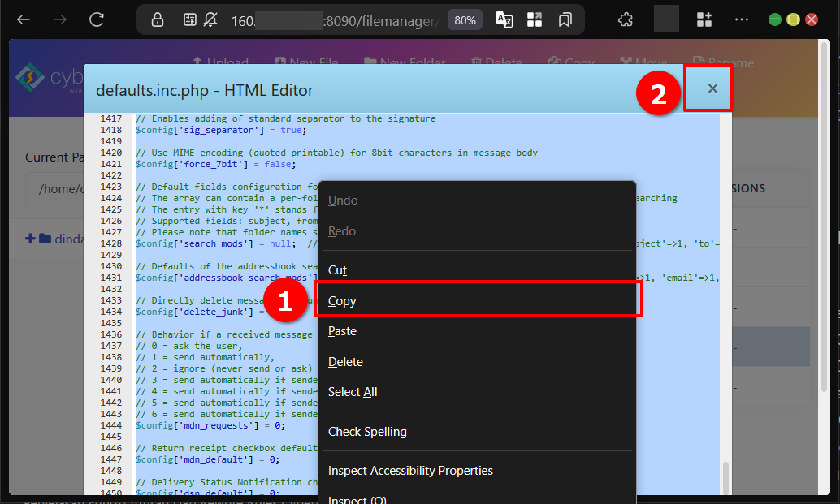Screen dimensions: 840x504
Task: Click the bookmarks icon in the address bar
Action: (x=565, y=19)
